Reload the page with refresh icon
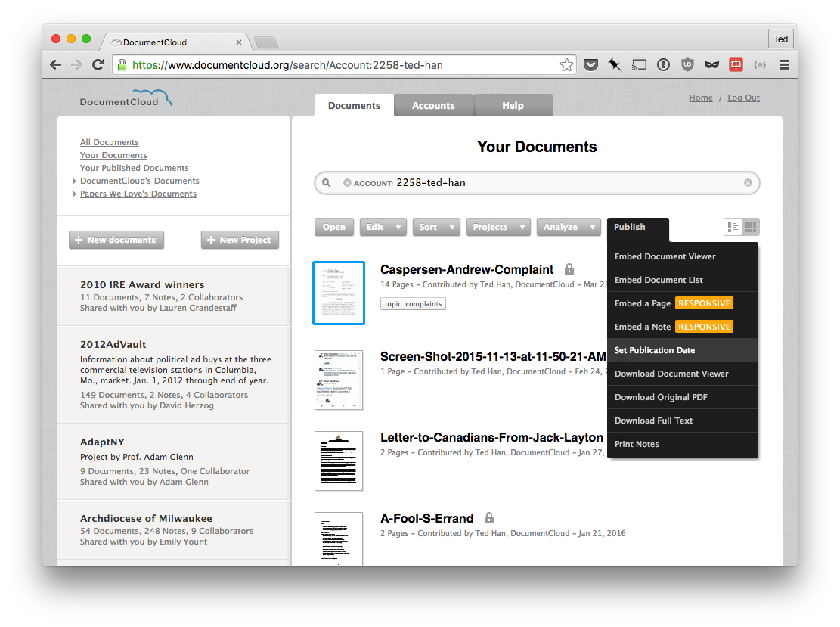This screenshot has width=840, height=627. click(98, 65)
